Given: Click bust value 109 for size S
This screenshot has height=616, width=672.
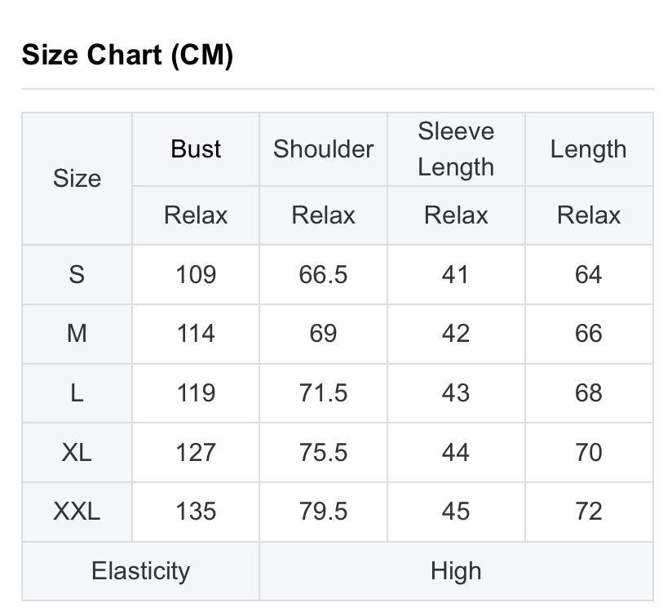Looking at the screenshot, I should [x=196, y=274].
